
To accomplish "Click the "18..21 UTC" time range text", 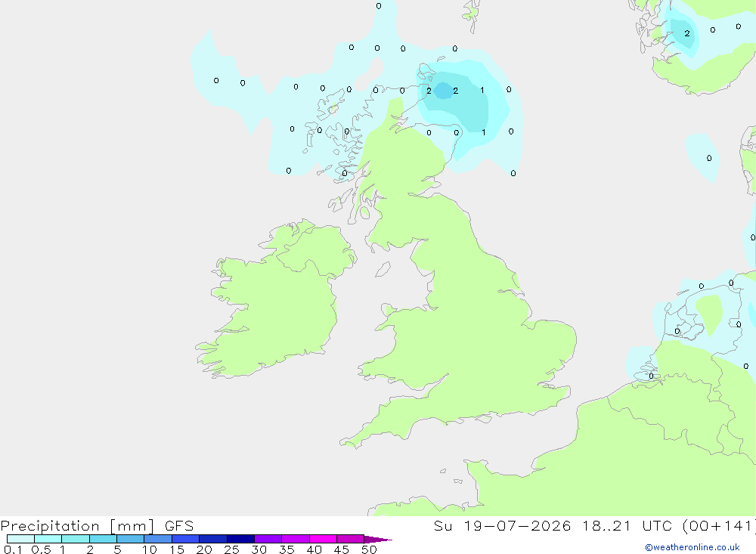I will 627,525.
